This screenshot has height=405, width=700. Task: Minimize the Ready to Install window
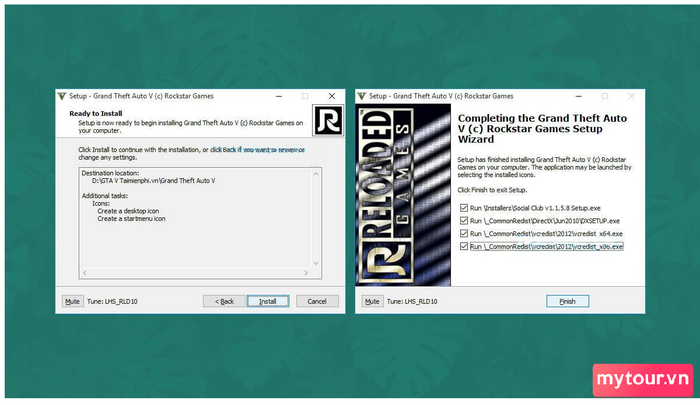click(x=279, y=96)
